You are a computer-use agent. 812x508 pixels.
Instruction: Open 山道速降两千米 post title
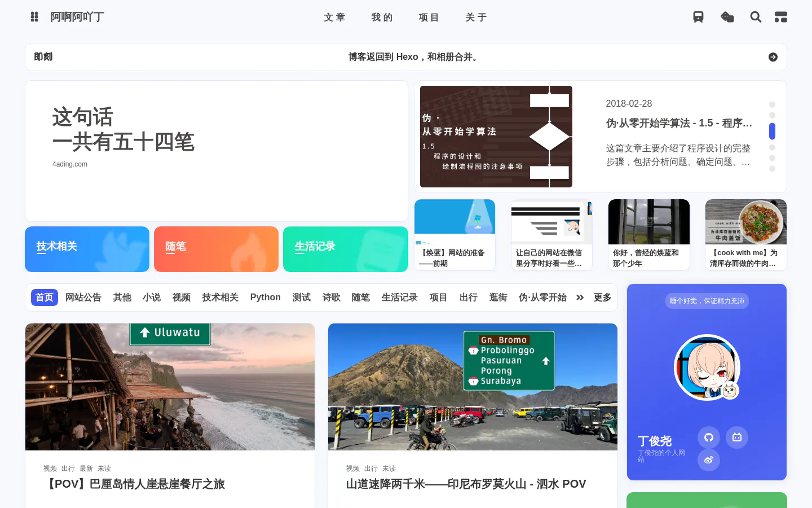click(x=466, y=484)
